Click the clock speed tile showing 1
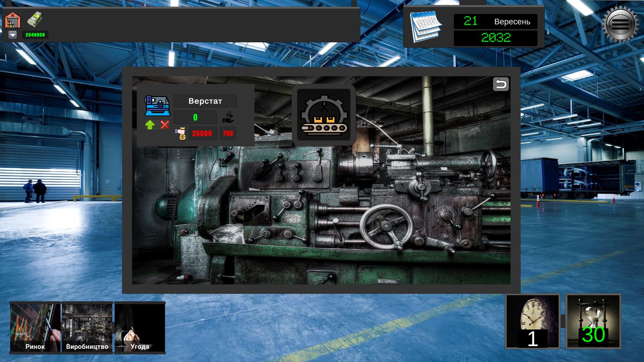This screenshot has width=644, height=362. [533, 321]
